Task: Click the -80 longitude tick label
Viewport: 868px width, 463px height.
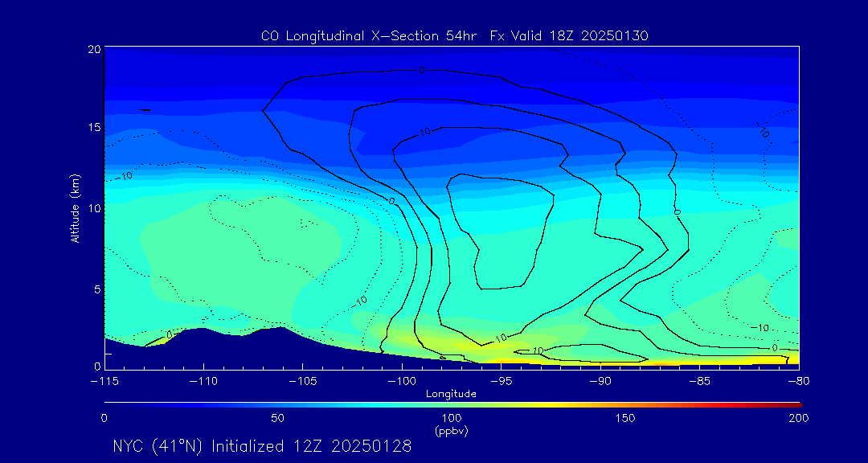Action: coord(798,382)
